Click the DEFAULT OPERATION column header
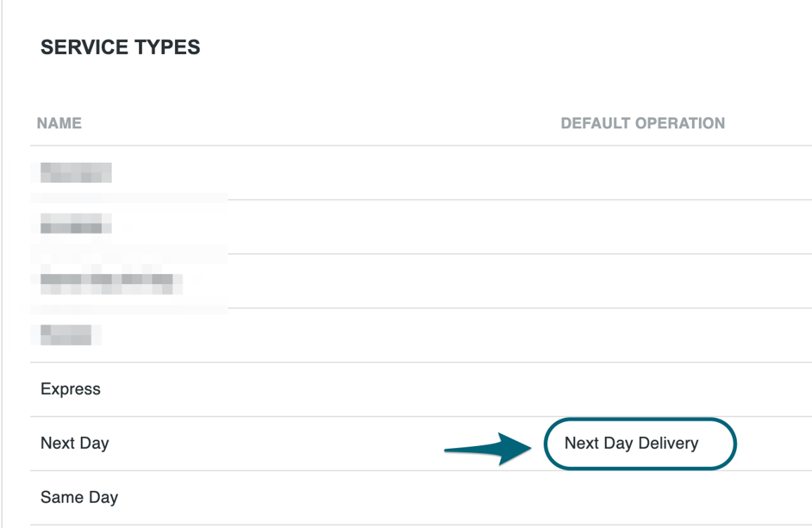The image size is (812, 528). click(643, 123)
